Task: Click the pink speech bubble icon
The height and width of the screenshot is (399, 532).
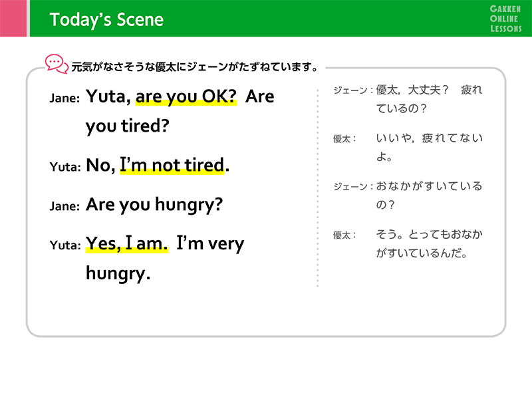Action: click(x=57, y=64)
